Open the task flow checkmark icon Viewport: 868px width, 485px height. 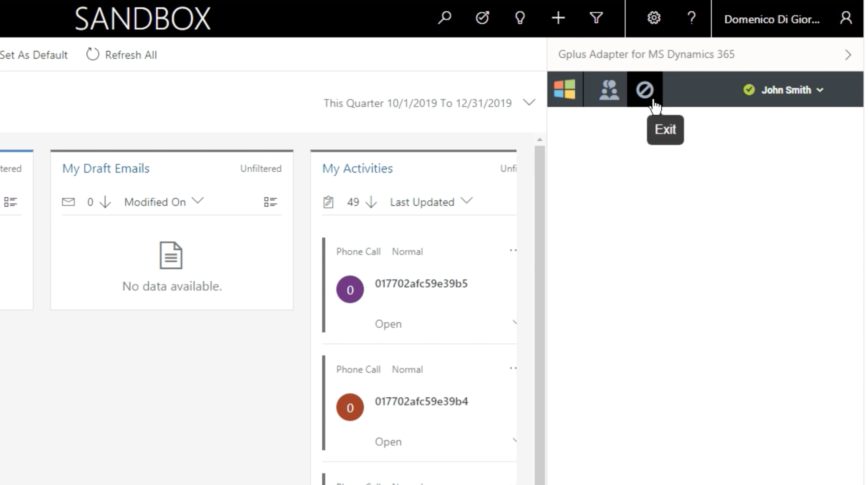tap(482, 18)
